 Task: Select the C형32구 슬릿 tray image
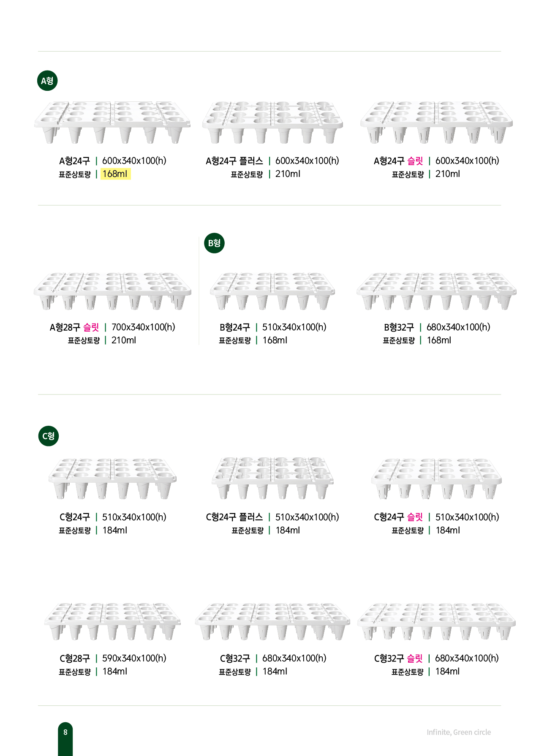[436, 620]
